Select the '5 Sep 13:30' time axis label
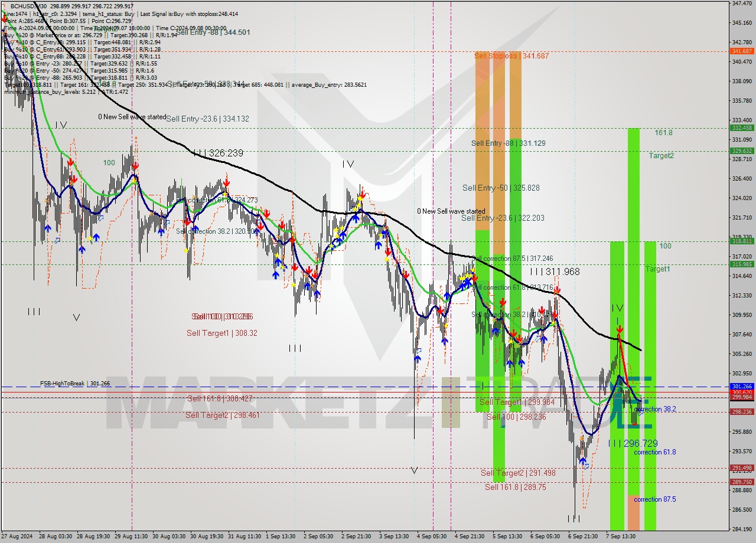 (507, 537)
